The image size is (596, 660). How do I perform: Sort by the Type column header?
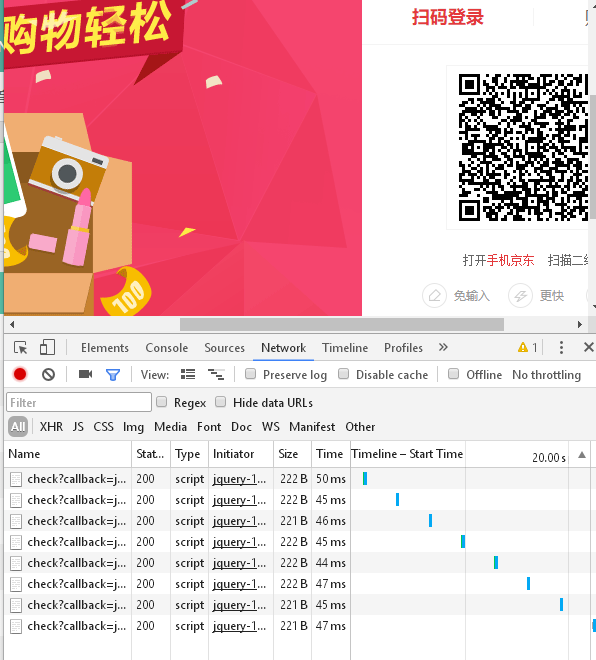[x=189, y=454]
